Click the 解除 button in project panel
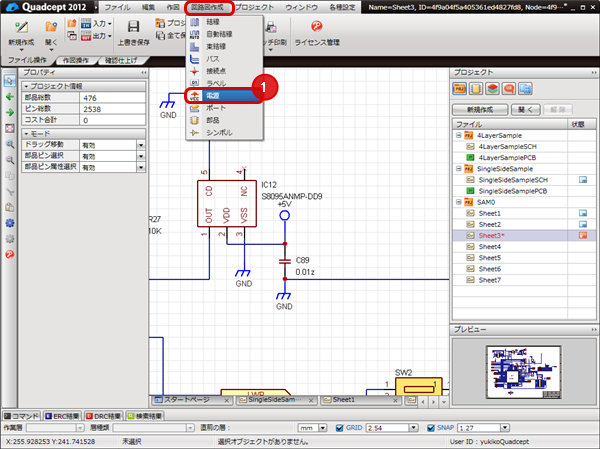 click(x=558, y=110)
